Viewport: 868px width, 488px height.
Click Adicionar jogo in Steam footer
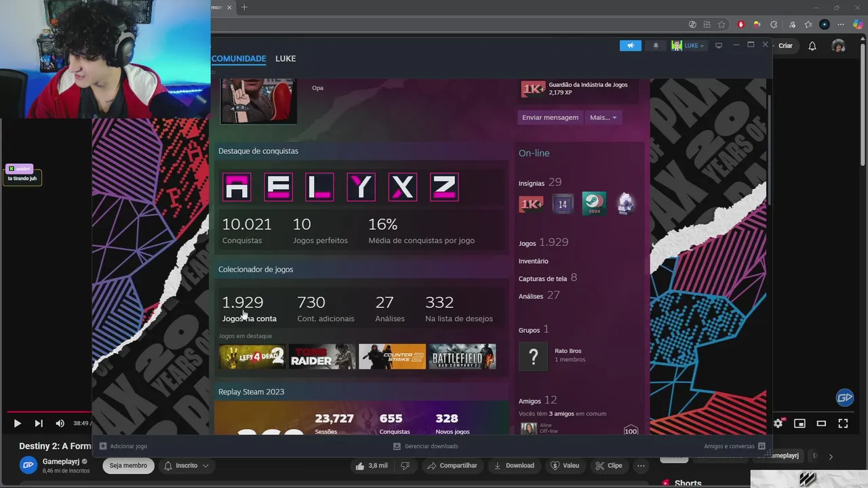[x=123, y=446]
